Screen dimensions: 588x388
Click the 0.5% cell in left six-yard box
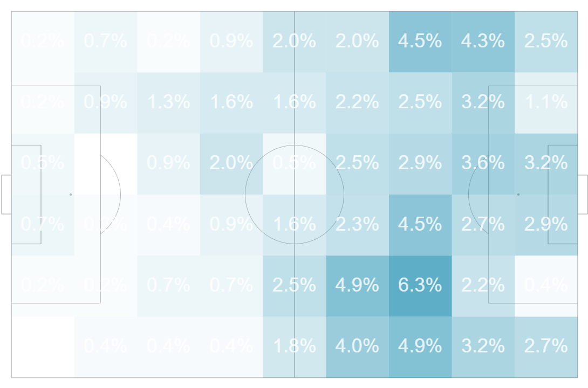(x=43, y=164)
